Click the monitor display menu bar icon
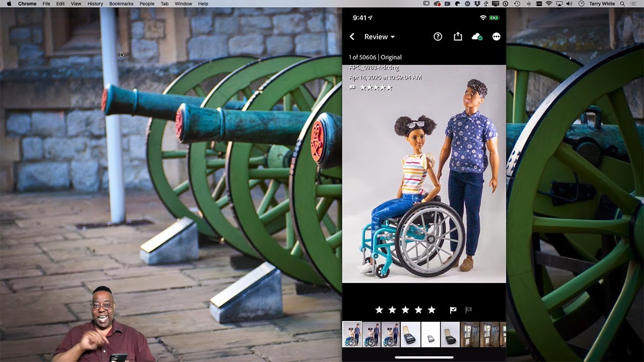Image resolution: width=644 pixels, height=362 pixels. point(496,4)
